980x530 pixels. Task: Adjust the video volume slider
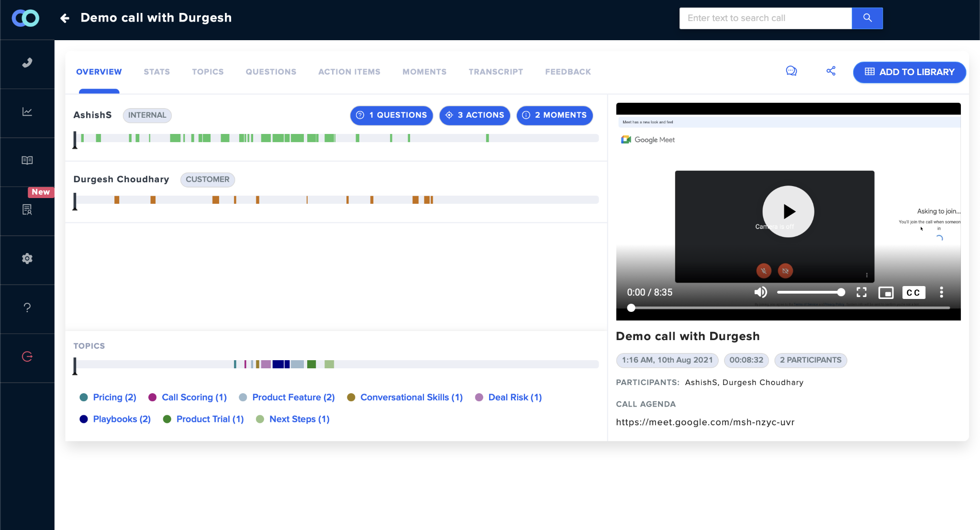point(811,292)
